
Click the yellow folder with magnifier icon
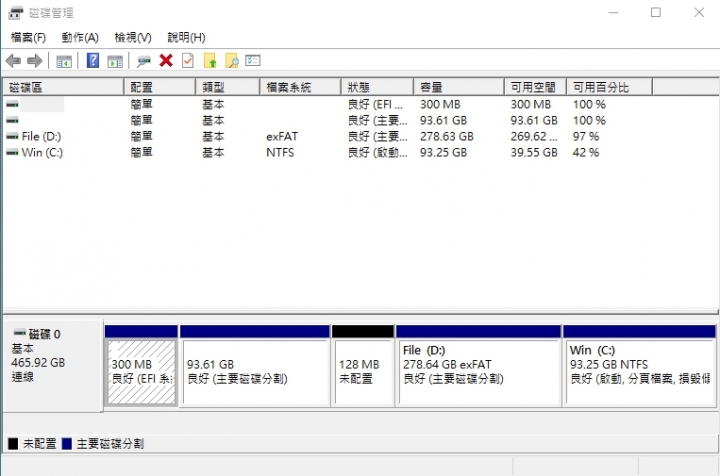click(x=232, y=61)
